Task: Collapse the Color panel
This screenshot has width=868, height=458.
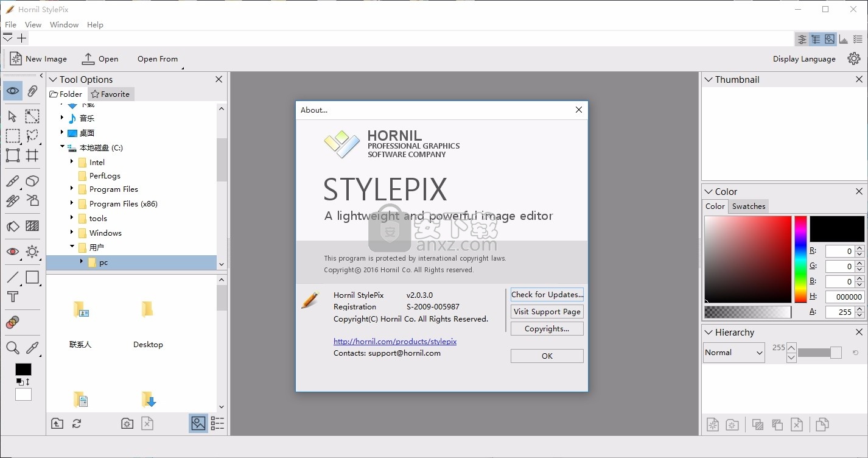Action: click(x=708, y=191)
